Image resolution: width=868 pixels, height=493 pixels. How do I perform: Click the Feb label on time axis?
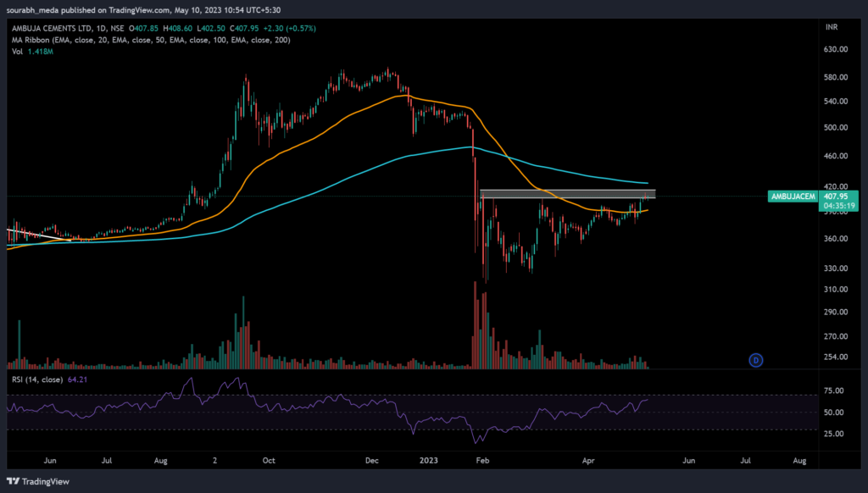482,460
